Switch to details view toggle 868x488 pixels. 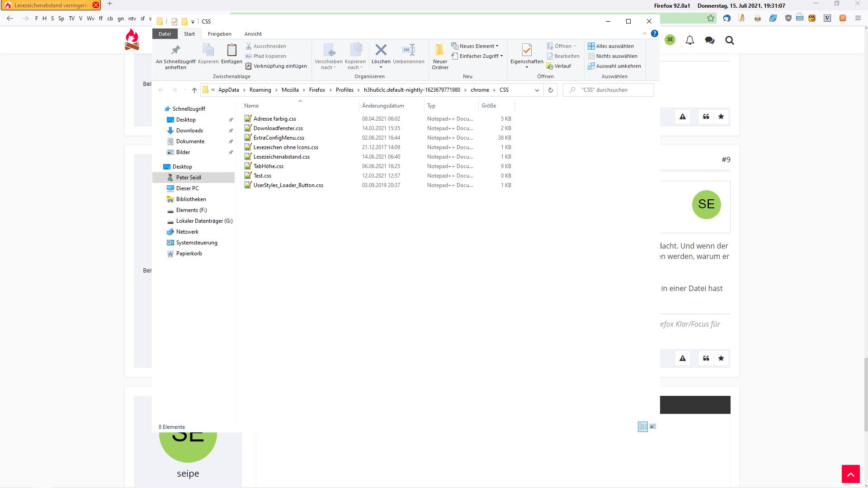642,427
